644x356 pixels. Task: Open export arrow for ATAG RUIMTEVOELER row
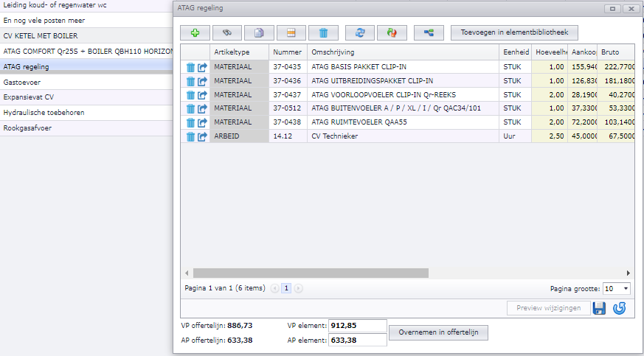pos(202,122)
